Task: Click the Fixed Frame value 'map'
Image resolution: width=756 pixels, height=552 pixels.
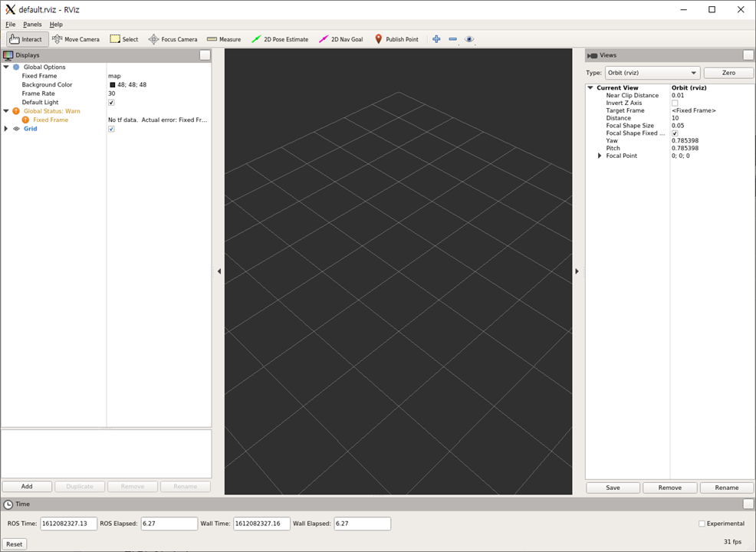Action: [x=114, y=76]
